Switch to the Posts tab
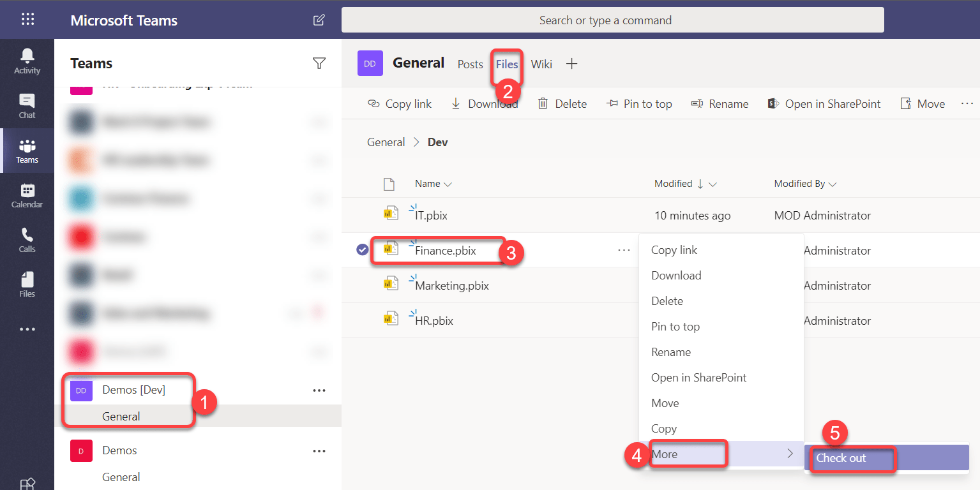This screenshot has height=490, width=980. pyautogui.click(x=471, y=64)
